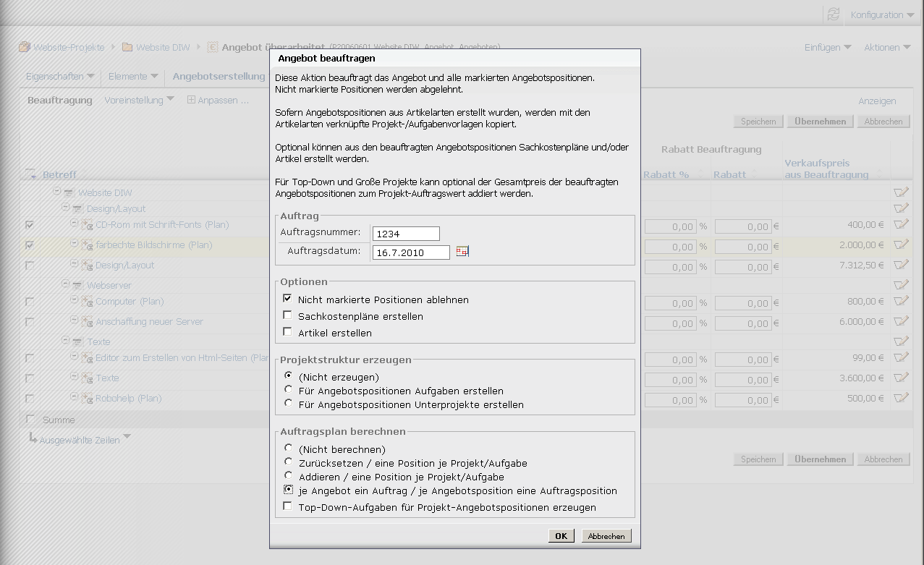Click Abbrechen in the Angebot beauftragen dialog
The image size is (924, 565).
[606, 536]
